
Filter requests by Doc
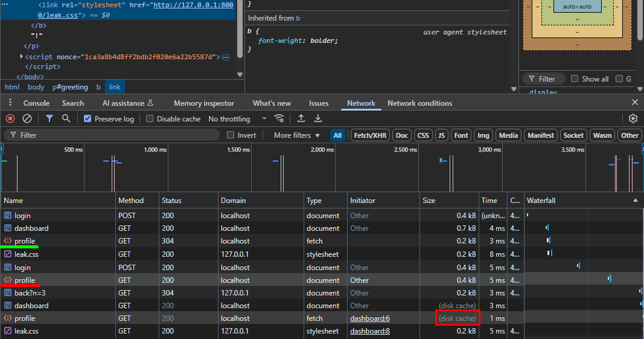[402, 135]
